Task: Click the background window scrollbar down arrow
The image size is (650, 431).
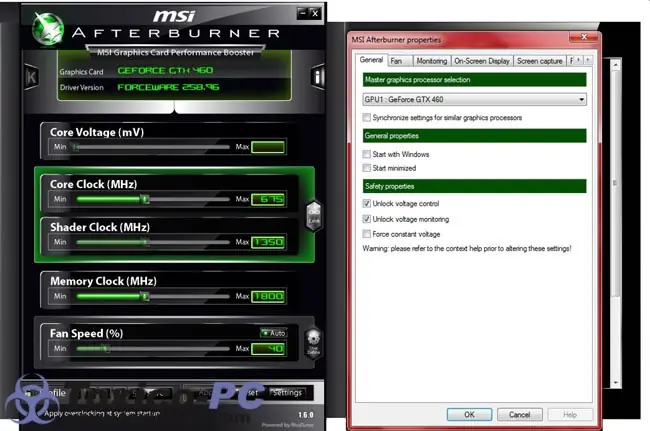Action: pos(616,382)
